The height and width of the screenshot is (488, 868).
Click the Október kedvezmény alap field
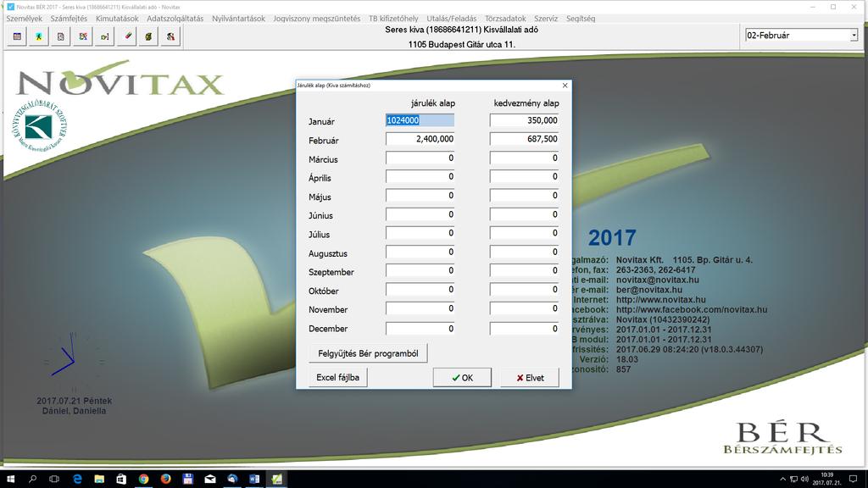tap(524, 290)
